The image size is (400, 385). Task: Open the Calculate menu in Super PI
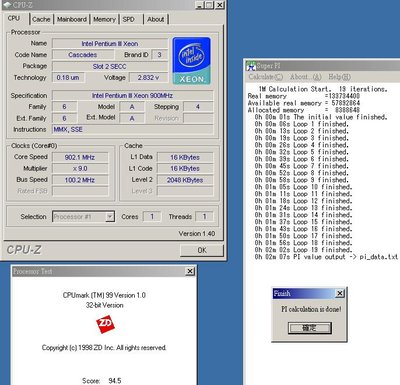266,77
